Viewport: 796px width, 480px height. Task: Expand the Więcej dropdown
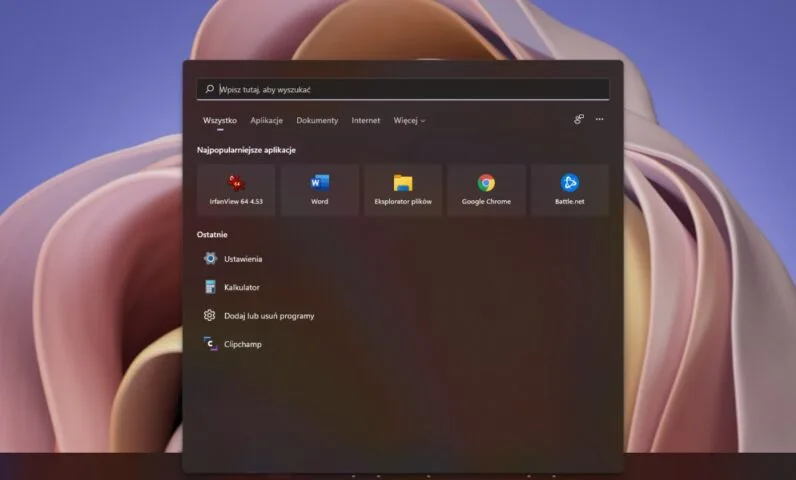coord(409,121)
